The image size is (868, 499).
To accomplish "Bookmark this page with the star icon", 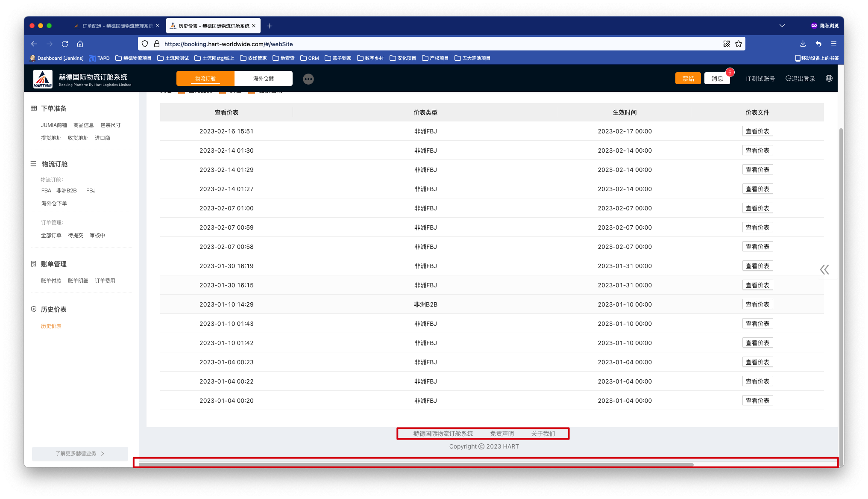I will click(x=738, y=44).
